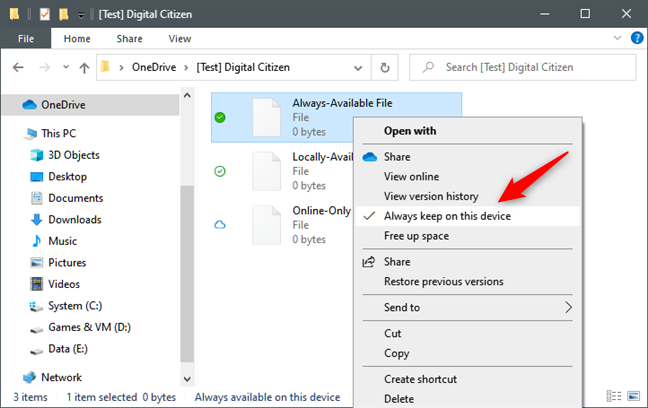
Task: Open the File ribbon tab
Action: (x=26, y=39)
